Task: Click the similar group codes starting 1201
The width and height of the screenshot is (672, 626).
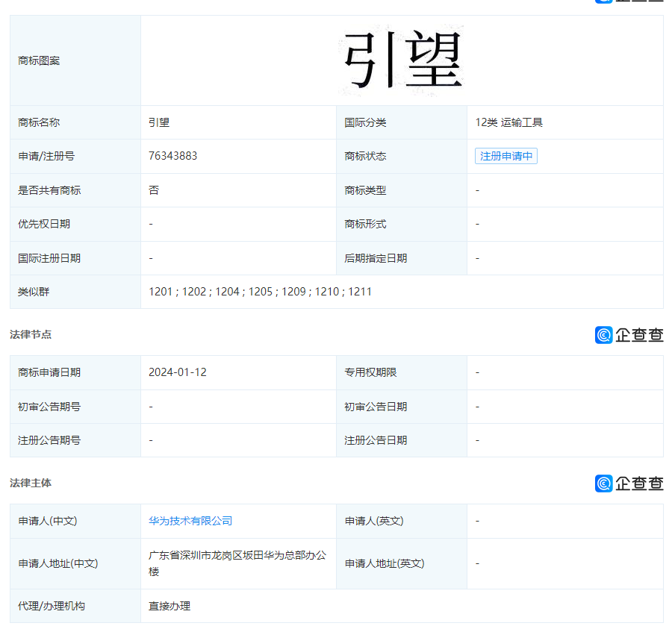Action: click(x=260, y=292)
